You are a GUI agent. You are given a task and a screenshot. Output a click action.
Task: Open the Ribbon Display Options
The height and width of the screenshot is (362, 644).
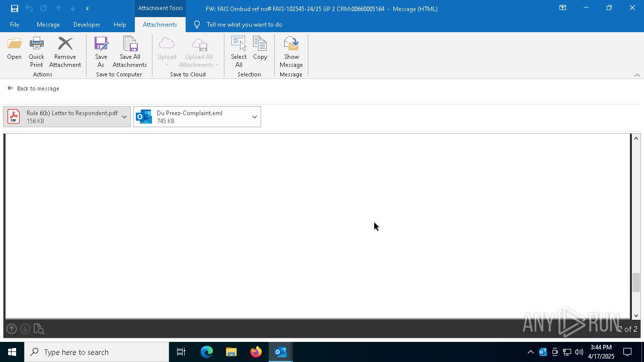point(562,8)
